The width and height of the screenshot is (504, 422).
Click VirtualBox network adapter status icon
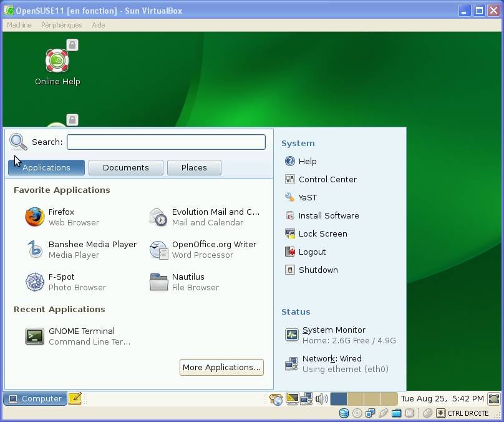pyautogui.click(x=370, y=413)
